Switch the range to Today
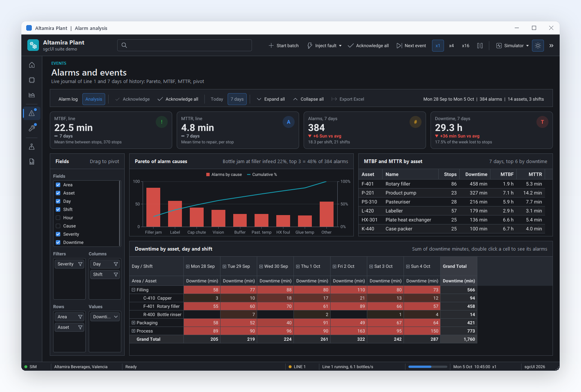Image resolution: width=581 pixels, height=392 pixels. [217, 99]
